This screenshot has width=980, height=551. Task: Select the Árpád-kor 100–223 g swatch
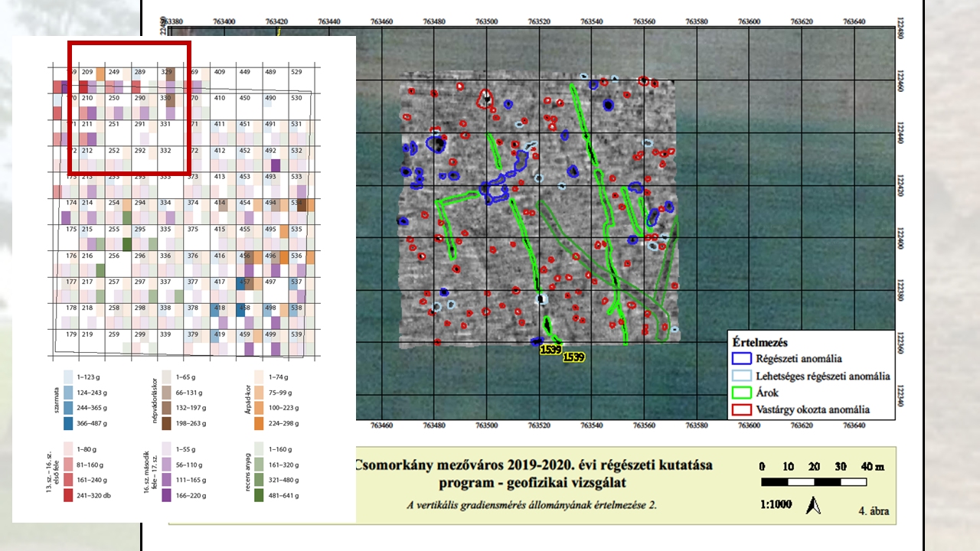(x=260, y=408)
